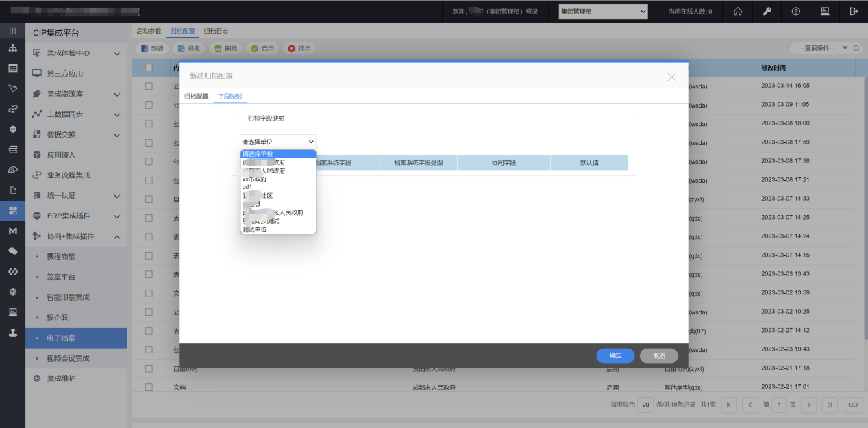Screen dimensions: 868x428
Task: Collapse the 协同+集成插件 sidebar group
Action: (116, 236)
